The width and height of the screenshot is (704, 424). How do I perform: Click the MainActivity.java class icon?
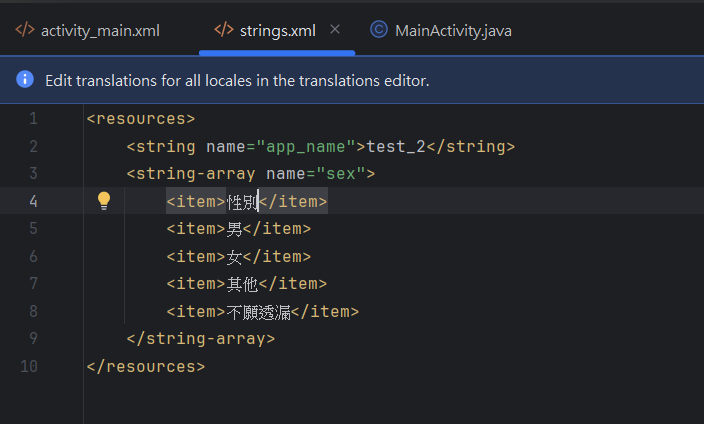click(378, 30)
